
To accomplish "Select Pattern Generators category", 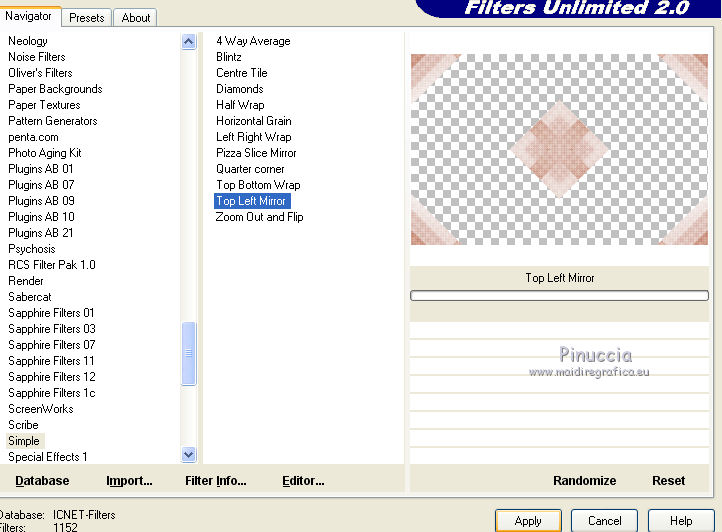I will pyautogui.click(x=53, y=121).
